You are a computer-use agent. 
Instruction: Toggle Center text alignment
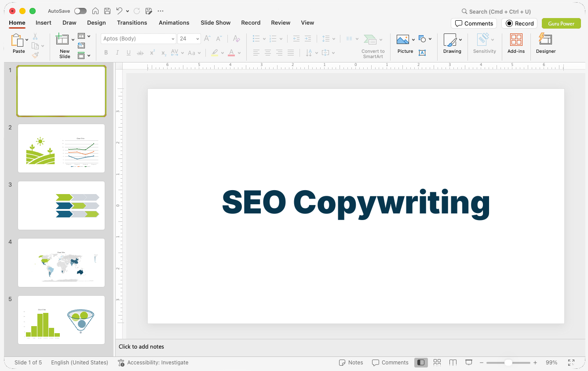click(x=268, y=53)
